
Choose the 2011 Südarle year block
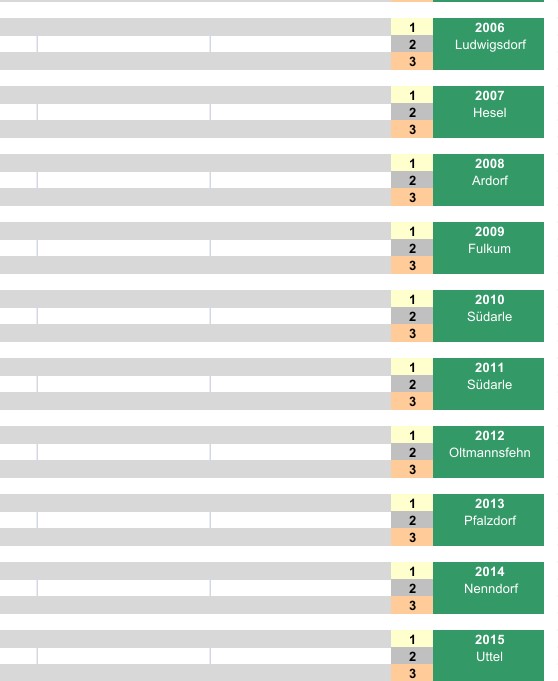pyautogui.click(x=488, y=384)
